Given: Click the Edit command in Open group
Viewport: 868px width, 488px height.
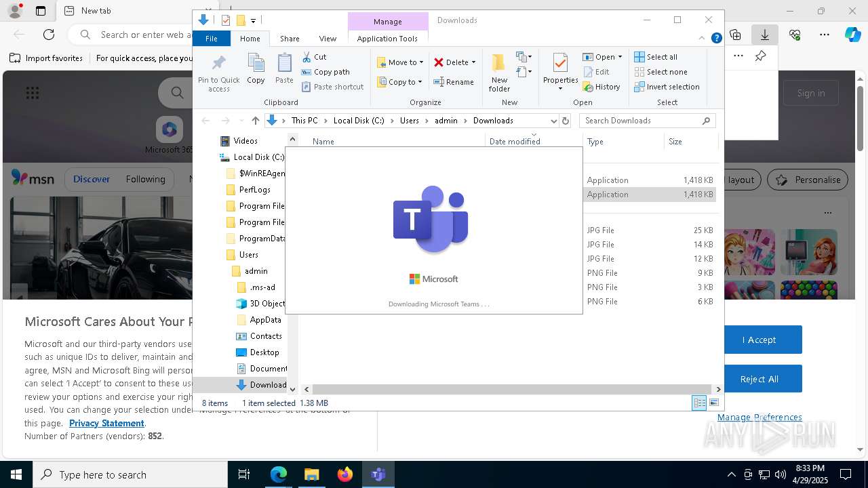Looking at the screenshot, I should pos(596,72).
